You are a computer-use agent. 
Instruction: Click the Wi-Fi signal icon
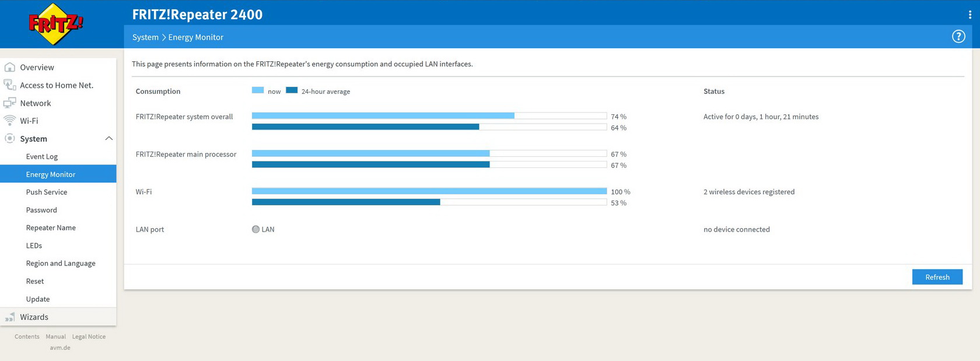10,121
